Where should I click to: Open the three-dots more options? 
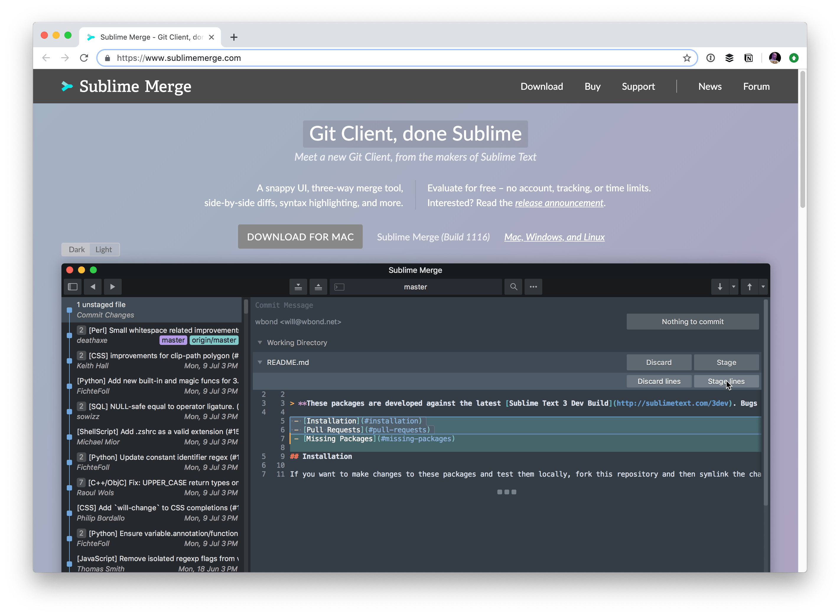click(533, 287)
